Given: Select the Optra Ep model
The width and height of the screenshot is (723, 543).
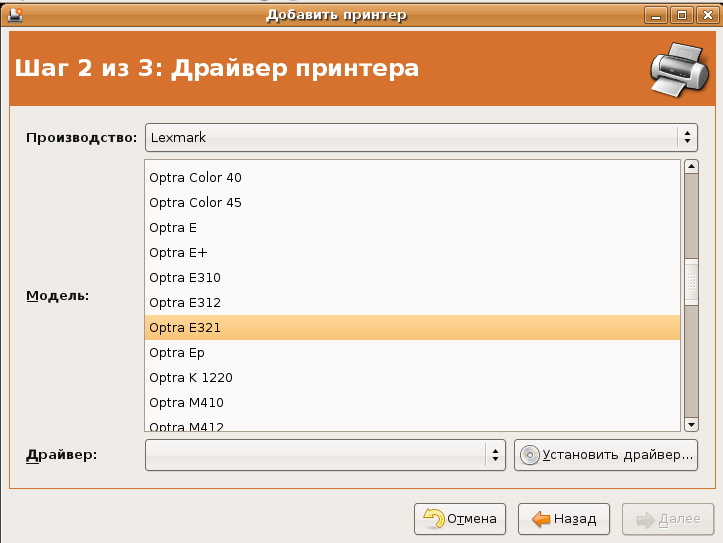Looking at the screenshot, I should (x=412, y=353).
